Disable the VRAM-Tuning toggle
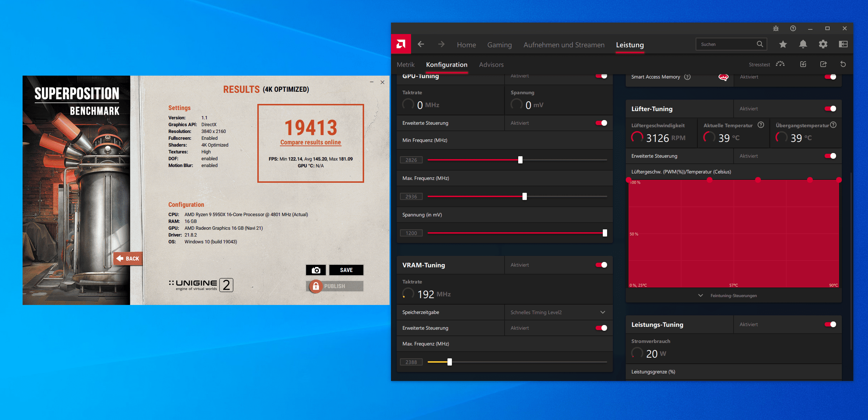The image size is (868, 420). point(601,265)
